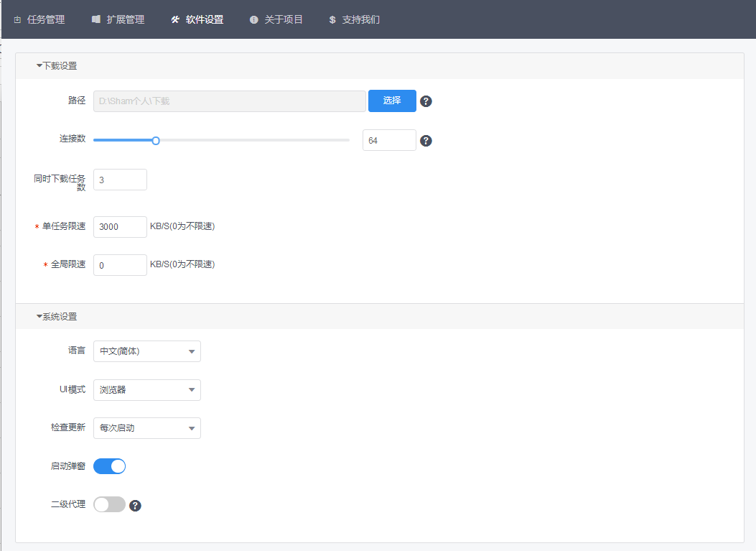Click the 软件设置 tools icon

pos(175,20)
